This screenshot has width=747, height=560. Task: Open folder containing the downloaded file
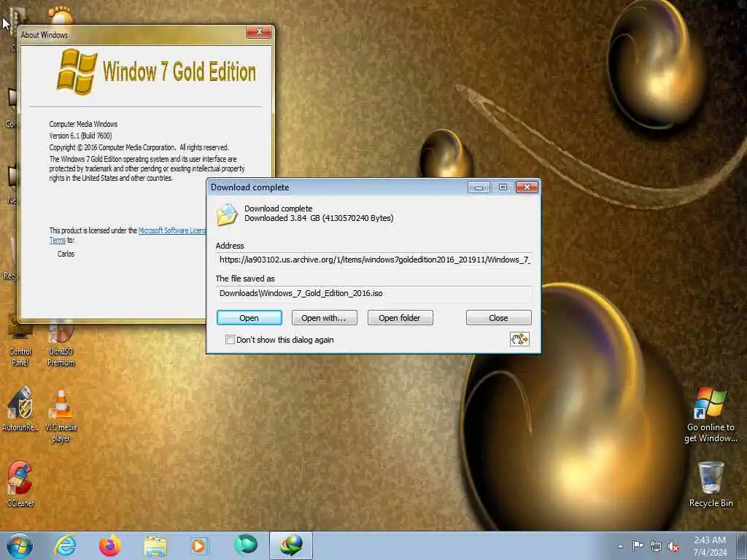[x=400, y=318]
